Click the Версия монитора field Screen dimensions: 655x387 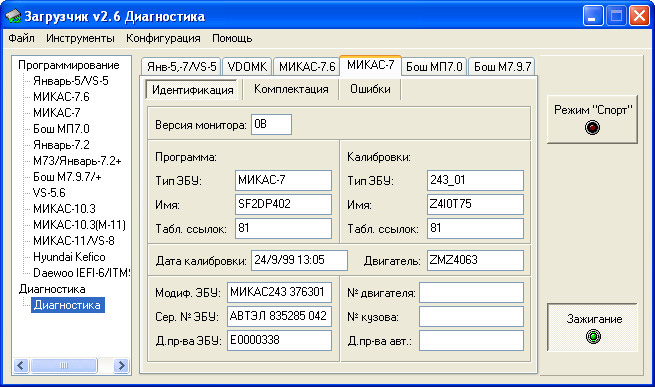(x=272, y=125)
